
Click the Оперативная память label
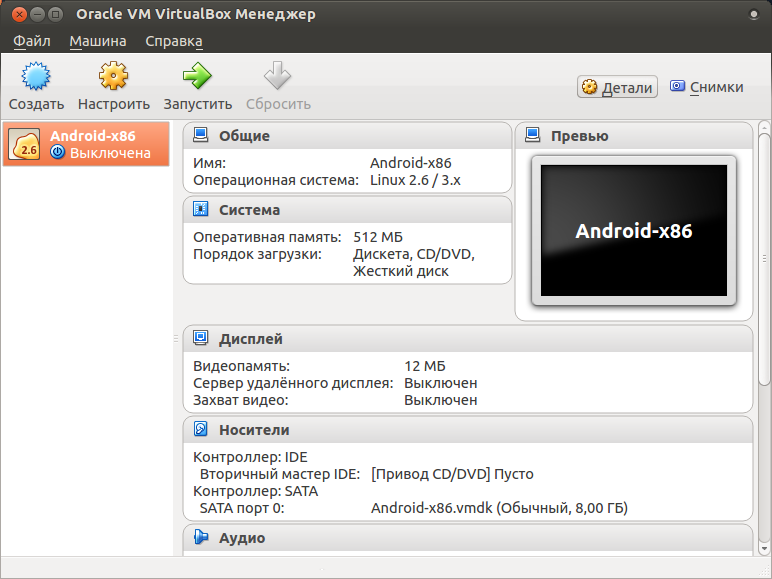(267, 237)
